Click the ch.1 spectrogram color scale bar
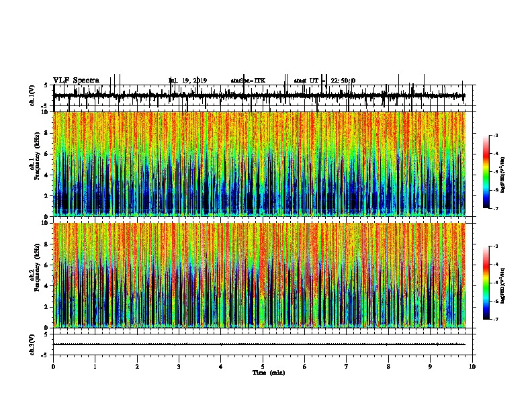Viewport: 532px width, 411px height. 486,172
